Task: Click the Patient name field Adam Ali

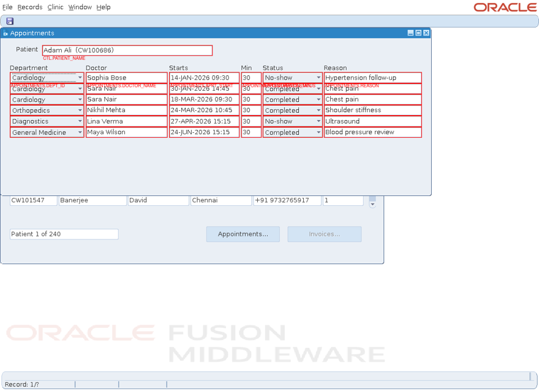Action: tap(127, 50)
